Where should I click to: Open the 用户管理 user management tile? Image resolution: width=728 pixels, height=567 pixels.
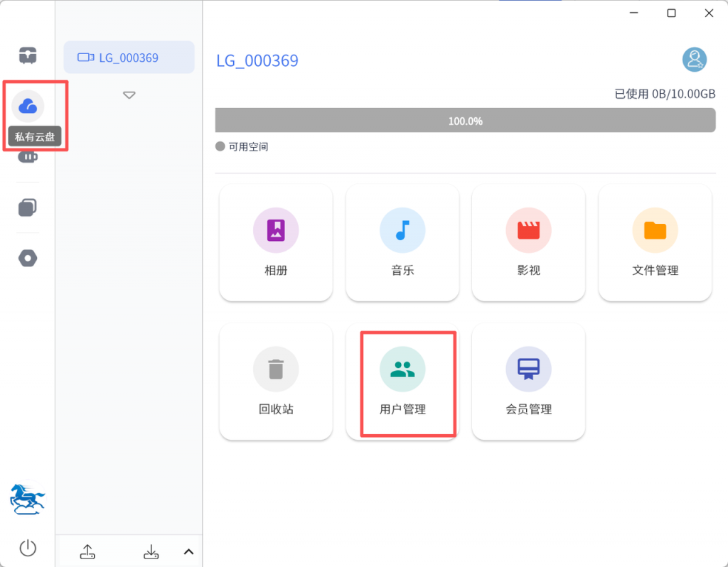[x=402, y=382]
